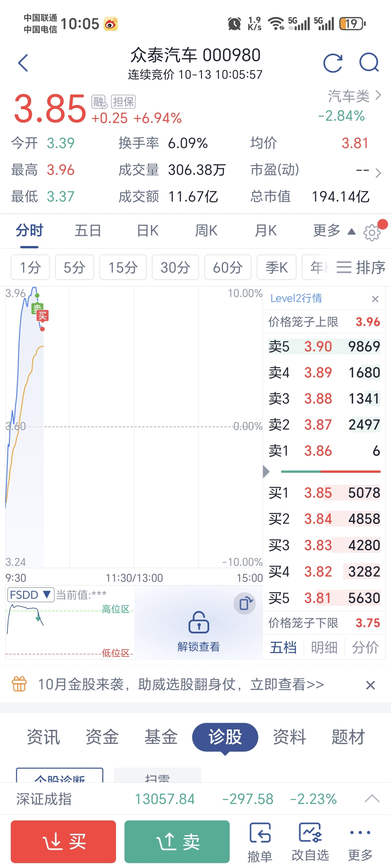Image resolution: width=391 pixels, height=868 pixels.
Task: Tap the rotate-screen icon on chart
Action: [x=245, y=603]
